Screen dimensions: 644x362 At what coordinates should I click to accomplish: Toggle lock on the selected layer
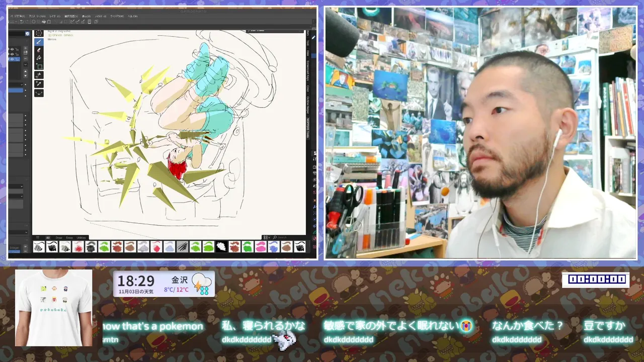click(x=17, y=59)
